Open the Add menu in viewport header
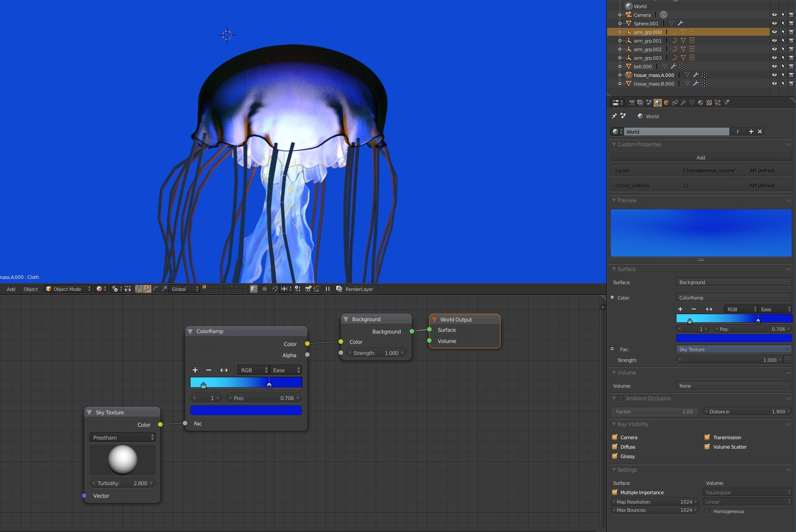 coord(11,289)
